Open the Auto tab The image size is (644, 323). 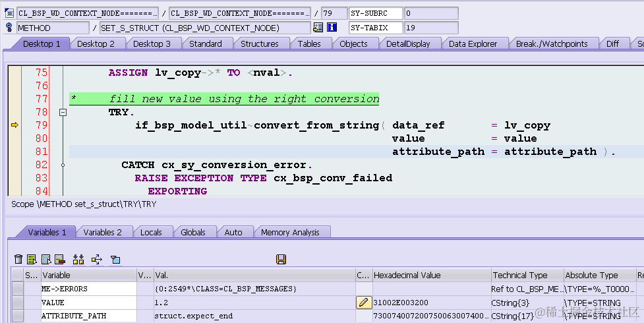tap(233, 232)
